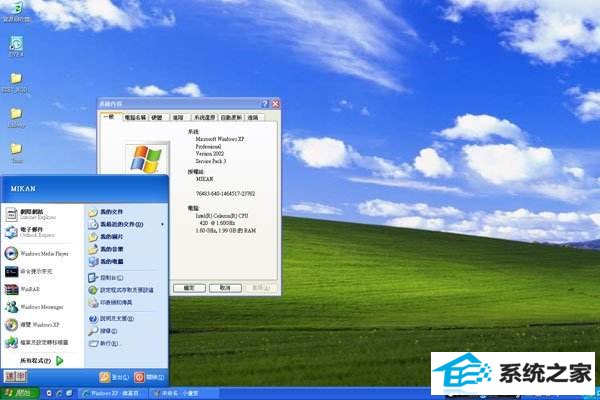Viewport: 600px width, 400px height.
Task: Open My Music (我的音樂) folder
Action: [106, 249]
